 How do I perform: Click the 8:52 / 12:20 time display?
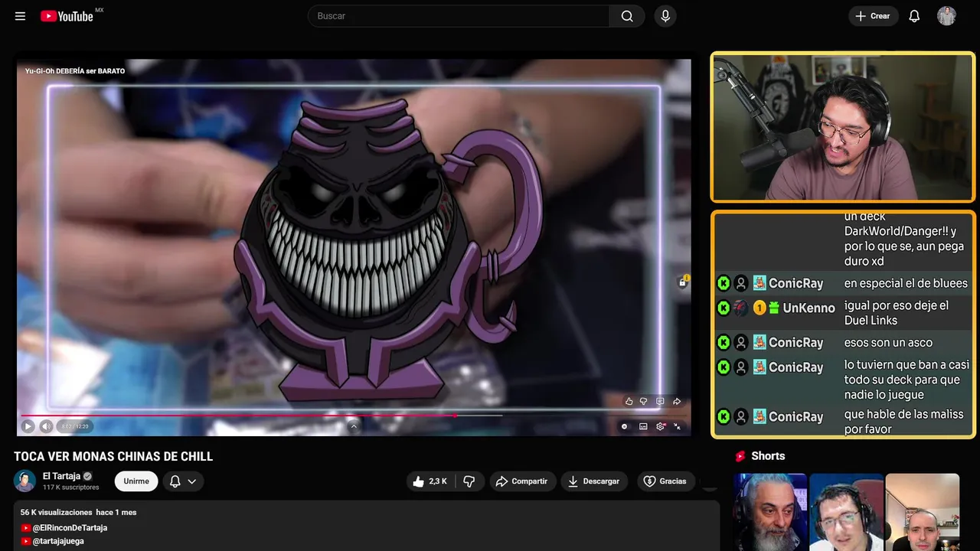coord(75,426)
